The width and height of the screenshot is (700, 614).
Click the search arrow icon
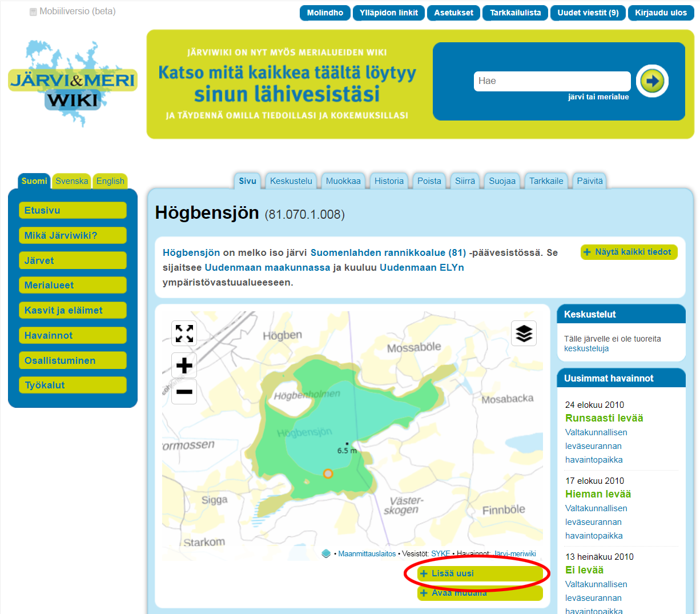pos(651,81)
